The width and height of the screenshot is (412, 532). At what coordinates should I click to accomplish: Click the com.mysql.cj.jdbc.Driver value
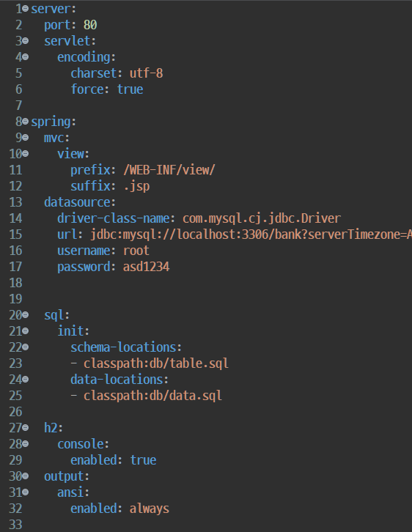(x=262, y=218)
